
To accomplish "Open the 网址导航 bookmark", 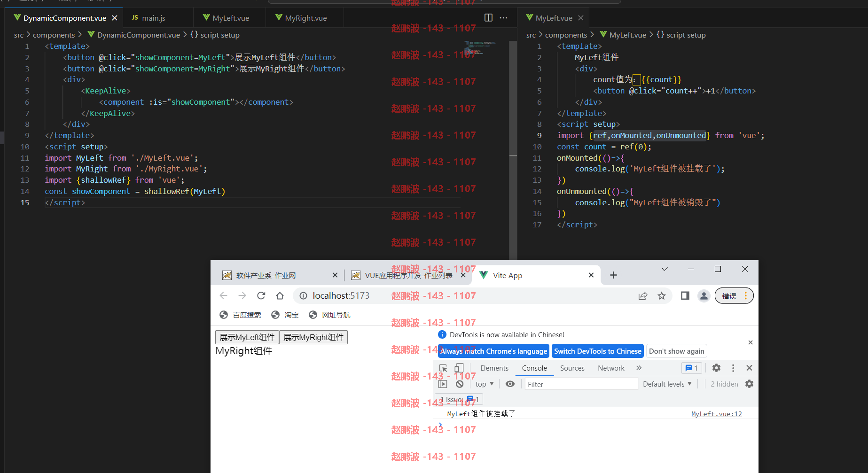I will [x=329, y=315].
